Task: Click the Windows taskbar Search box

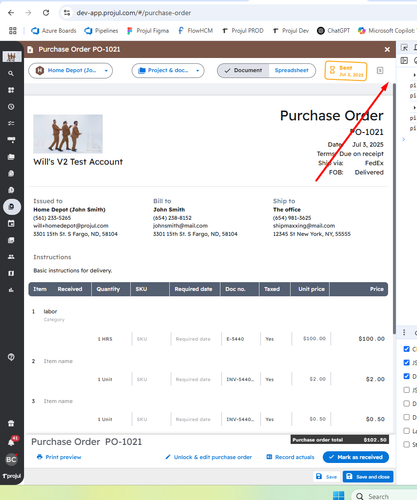Action: point(383,496)
